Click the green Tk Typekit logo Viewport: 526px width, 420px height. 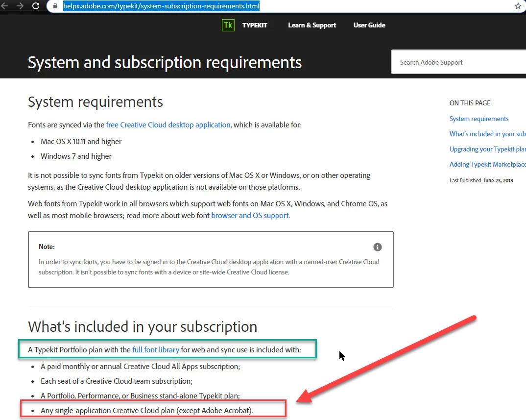(x=228, y=25)
